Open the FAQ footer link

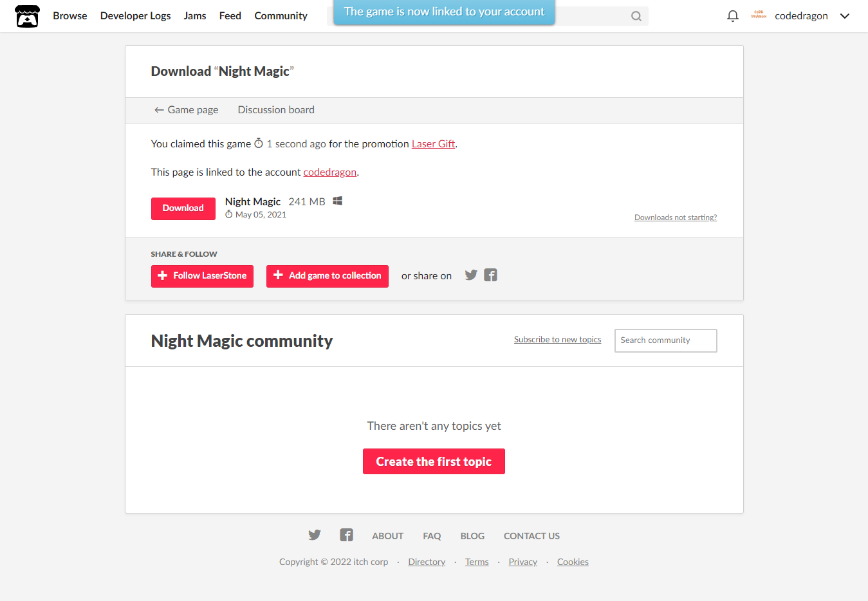[x=432, y=536]
